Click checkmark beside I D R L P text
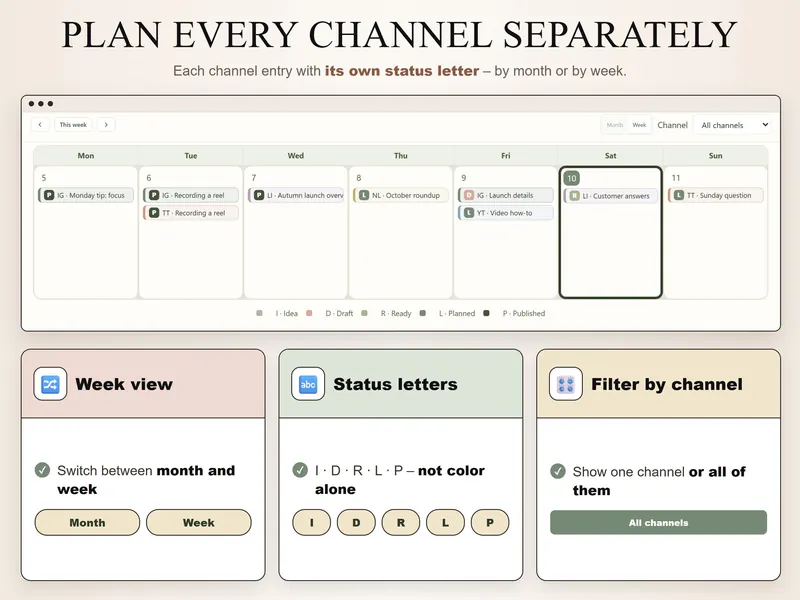 click(x=300, y=470)
